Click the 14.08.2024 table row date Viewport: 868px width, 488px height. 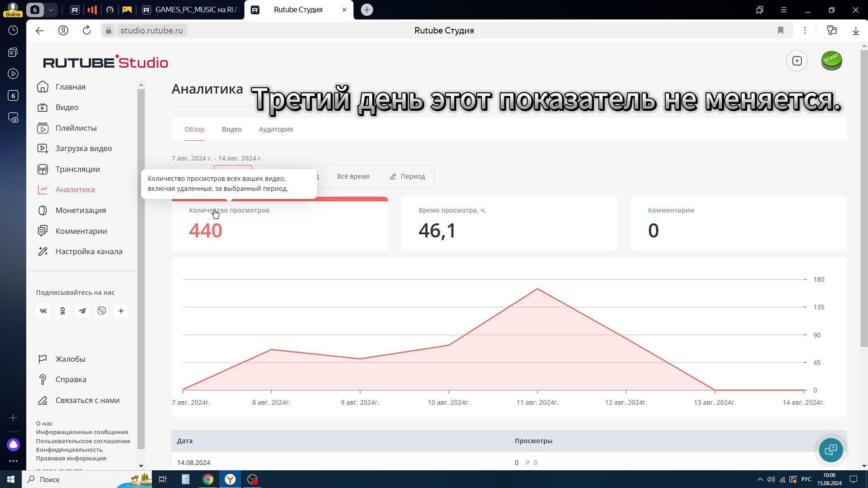pos(193,463)
